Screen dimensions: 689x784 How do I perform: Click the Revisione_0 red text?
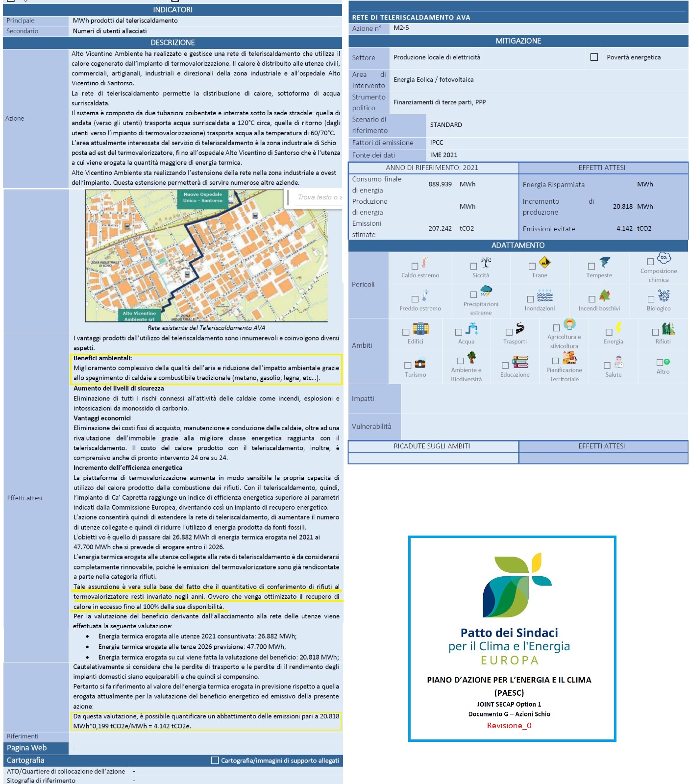tap(509, 726)
